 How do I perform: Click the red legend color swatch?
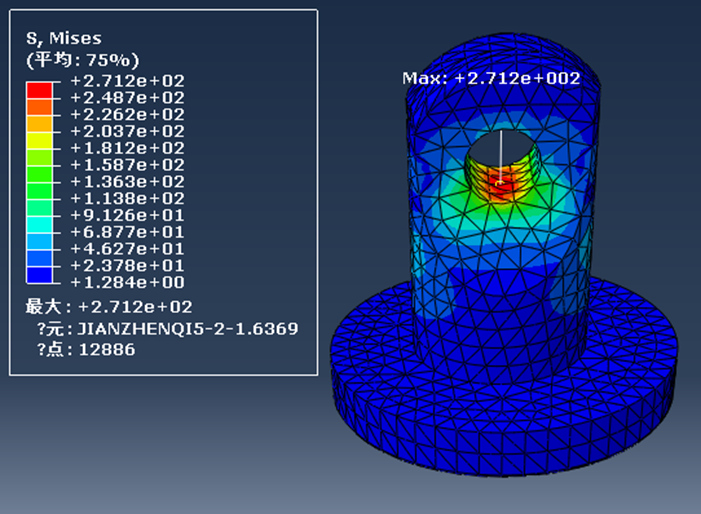point(39,90)
